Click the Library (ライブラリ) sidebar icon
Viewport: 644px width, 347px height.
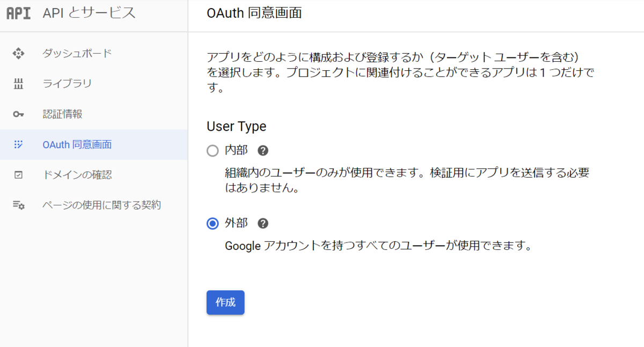pyautogui.click(x=19, y=84)
